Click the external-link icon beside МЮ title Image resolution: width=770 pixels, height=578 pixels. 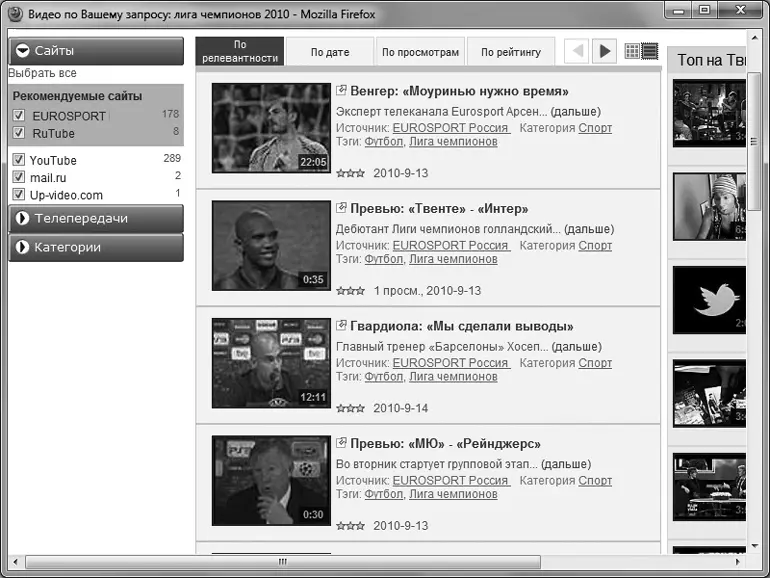point(341,442)
